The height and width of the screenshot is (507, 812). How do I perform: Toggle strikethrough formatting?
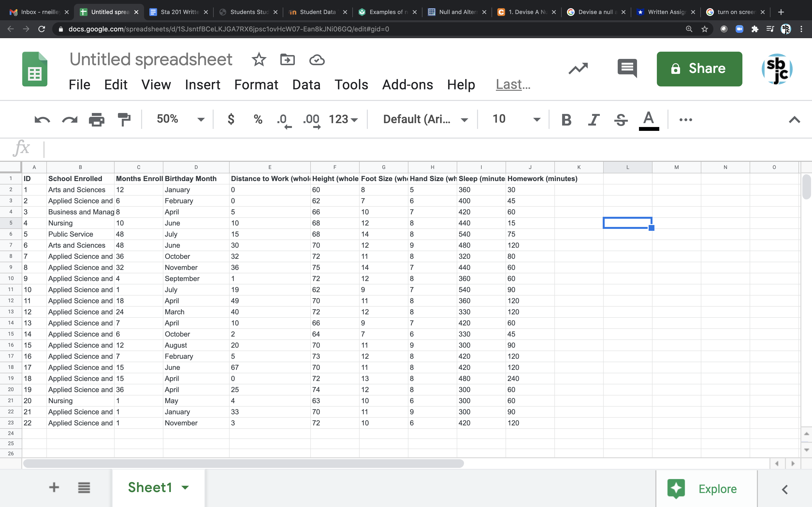pyautogui.click(x=621, y=120)
